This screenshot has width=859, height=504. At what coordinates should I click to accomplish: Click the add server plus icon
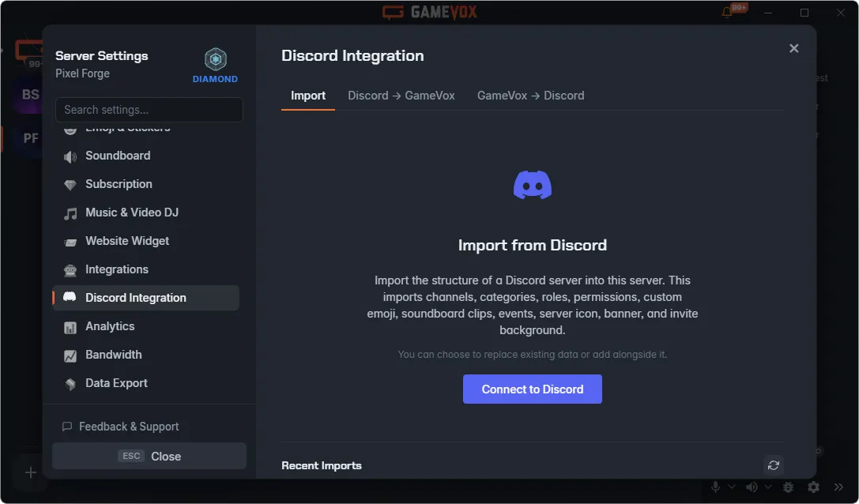[31, 472]
